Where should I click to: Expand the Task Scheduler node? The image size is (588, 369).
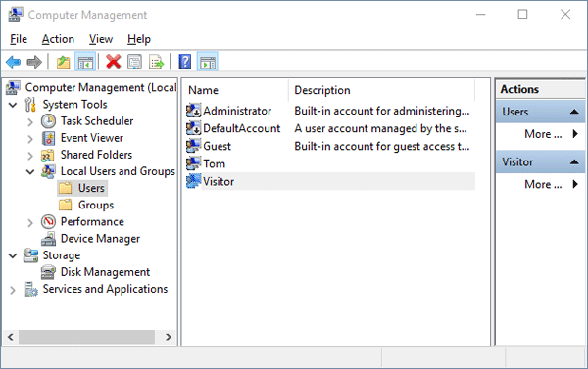click(x=30, y=121)
